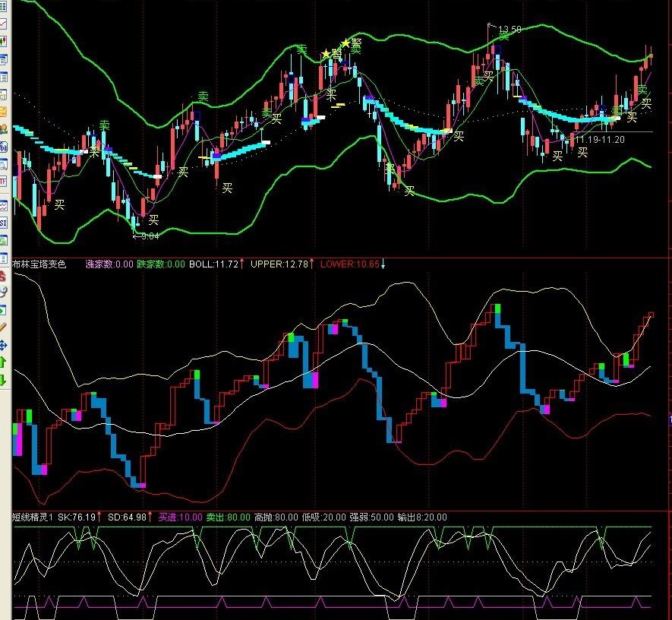The image size is (672, 620).
Task: Click the 11.19-11.20 price range label
Action: pyautogui.click(x=600, y=139)
